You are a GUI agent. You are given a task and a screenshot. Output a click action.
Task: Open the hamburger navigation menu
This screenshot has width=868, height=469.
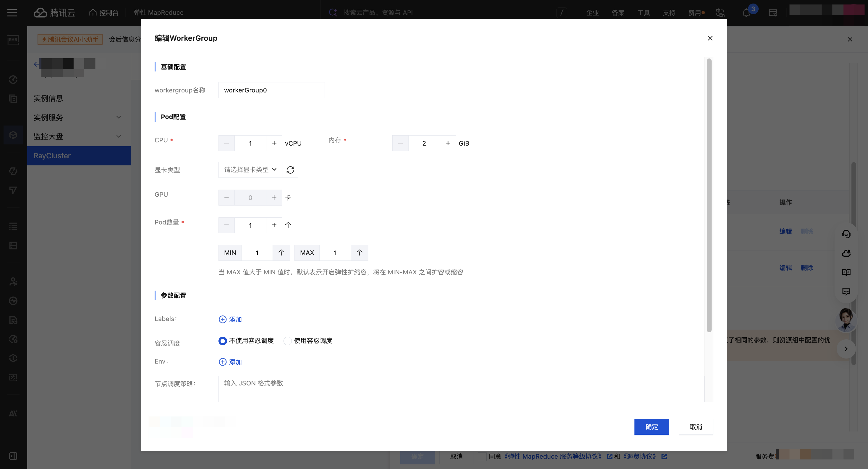point(12,12)
